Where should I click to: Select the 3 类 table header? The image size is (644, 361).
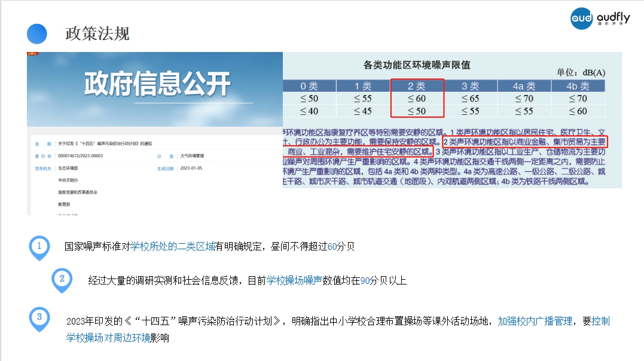pyautogui.click(x=470, y=86)
